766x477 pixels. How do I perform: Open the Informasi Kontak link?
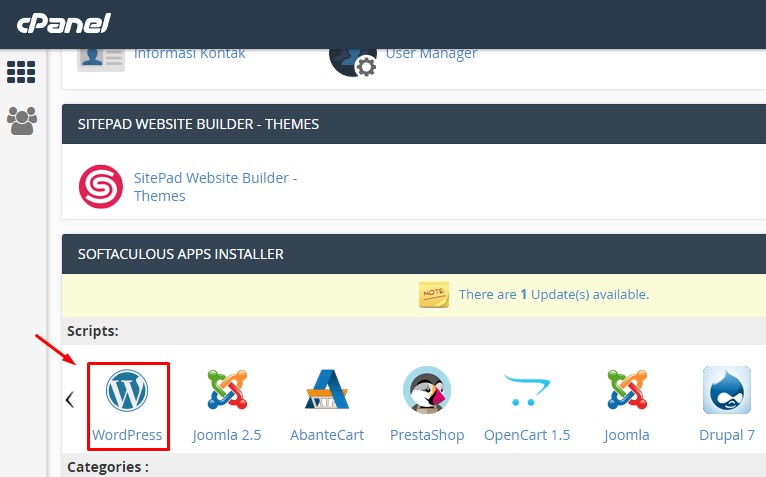point(189,53)
